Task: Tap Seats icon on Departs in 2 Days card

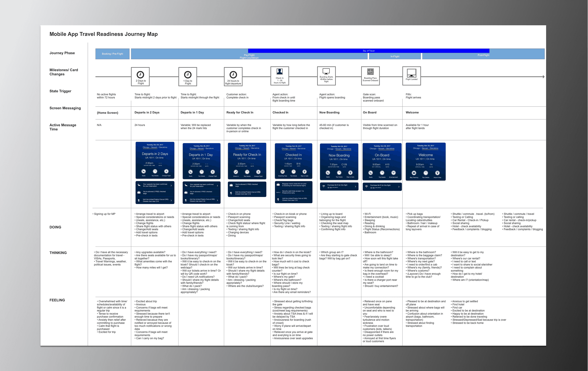Action: point(144,171)
